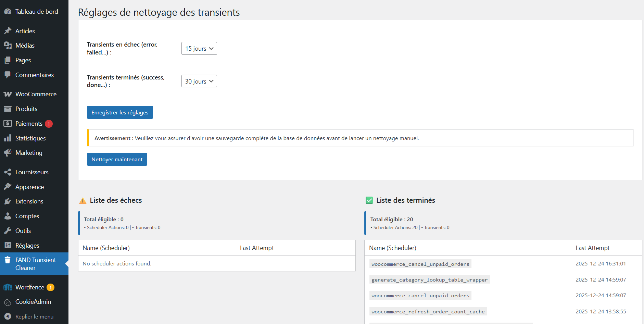Open the Wordfence security icon
This screenshot has width=644, height=324.
(x=8, y=287)
